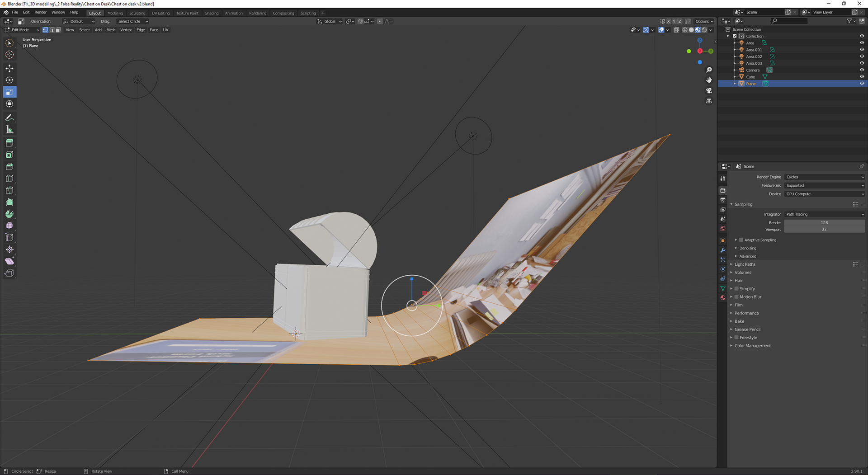Open the Render menu

coord(40,13)
